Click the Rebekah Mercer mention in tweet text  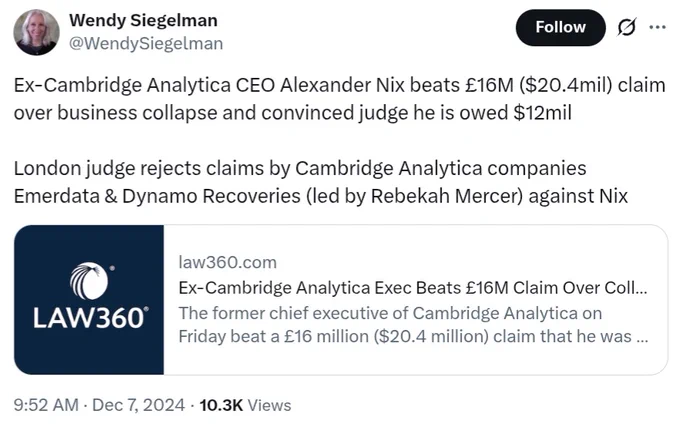[x=446, y=196]
